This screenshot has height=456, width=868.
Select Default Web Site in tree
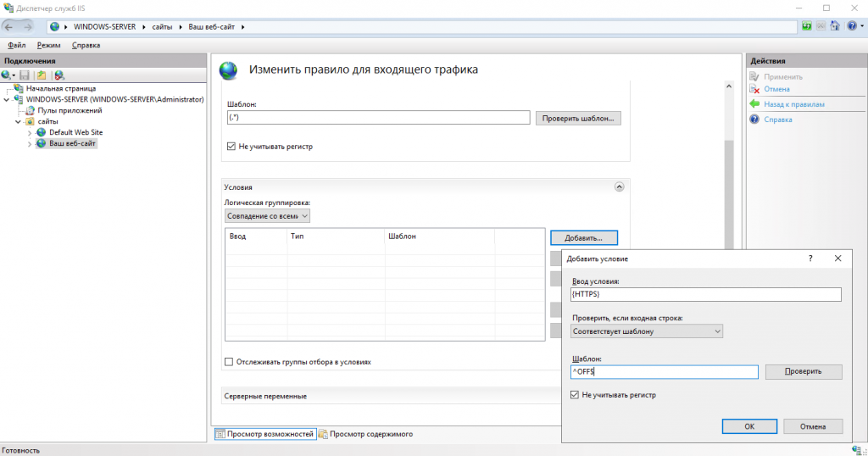coord(75,133)
